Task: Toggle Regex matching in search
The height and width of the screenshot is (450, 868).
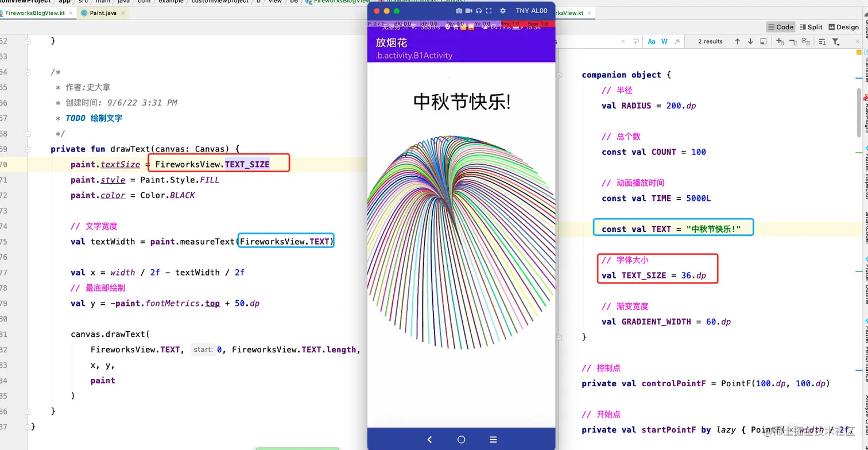Action: tap(677, 41)
